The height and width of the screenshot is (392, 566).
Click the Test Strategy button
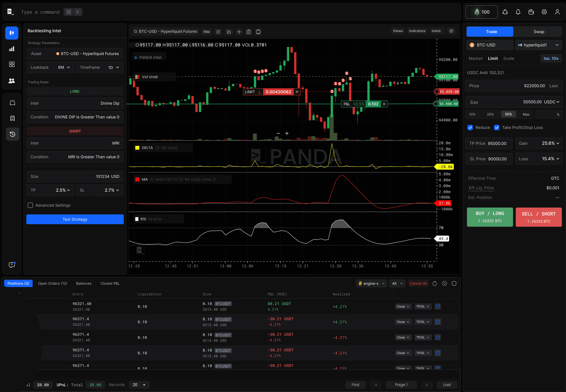coord(75,219)
